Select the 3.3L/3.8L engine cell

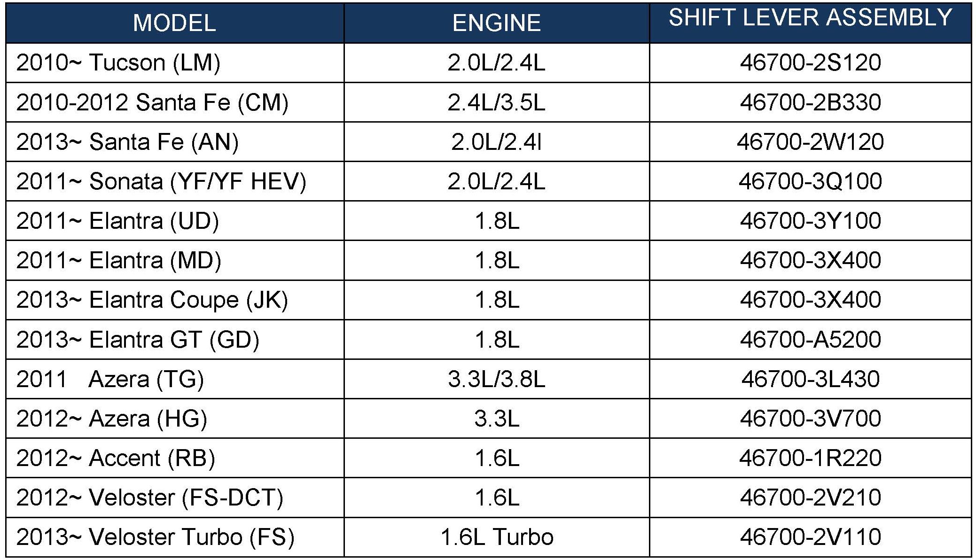click(x=496, y=379)
